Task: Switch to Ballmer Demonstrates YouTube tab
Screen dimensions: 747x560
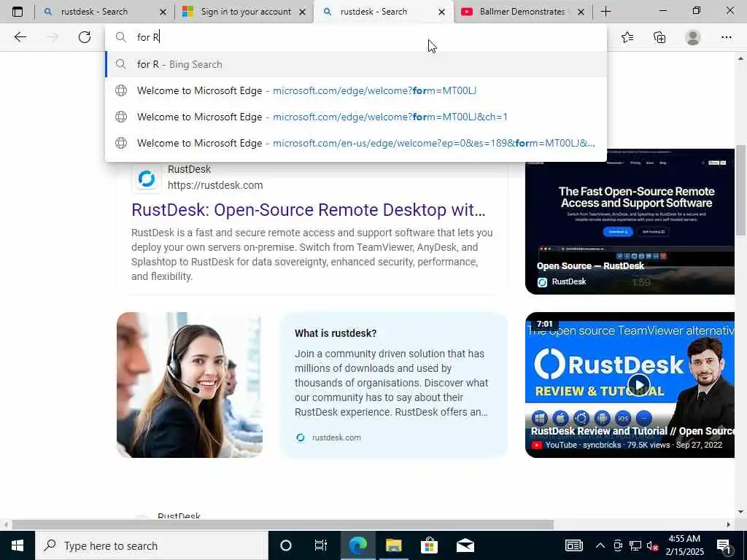Action: tap(522, 12)
